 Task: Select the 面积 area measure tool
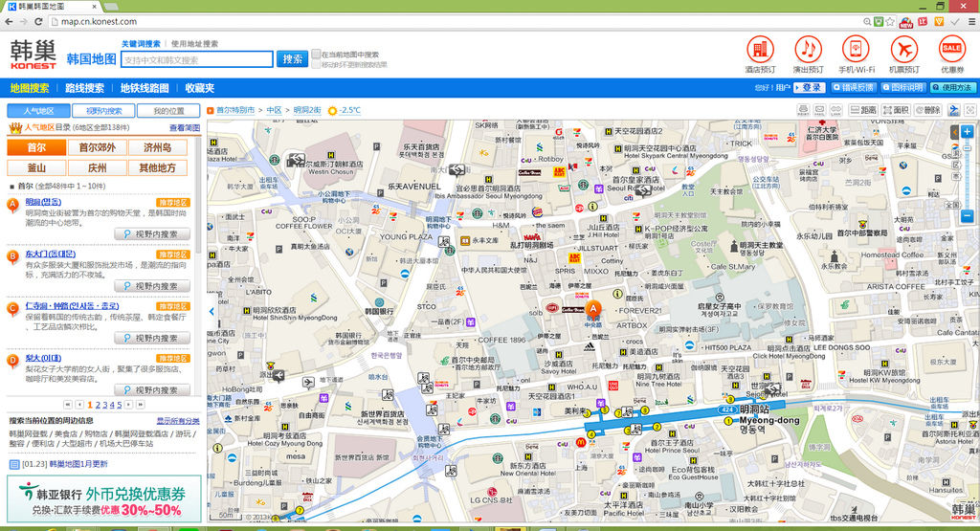[896, 110]
